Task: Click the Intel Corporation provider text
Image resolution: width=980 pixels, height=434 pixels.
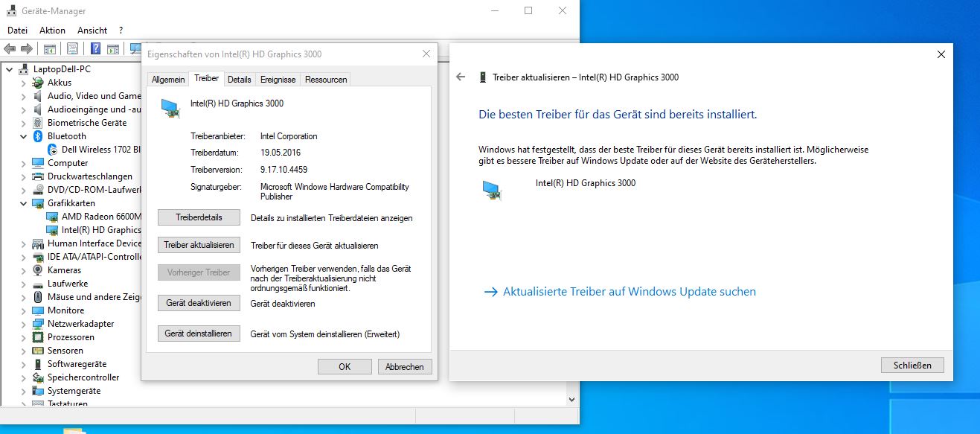Action: [x=289, y=136]
